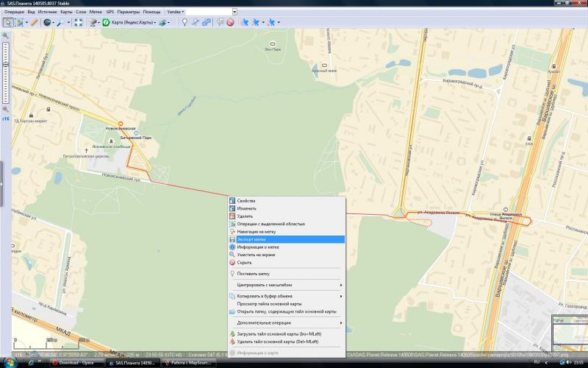This screenshot has width=588, height=368.
Task: Select Уместить на экране
Action: 287,255
